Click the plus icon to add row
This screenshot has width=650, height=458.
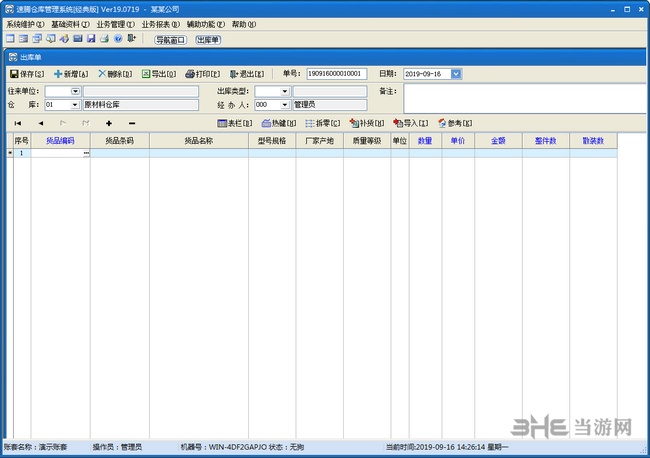[x=108, y=123]
